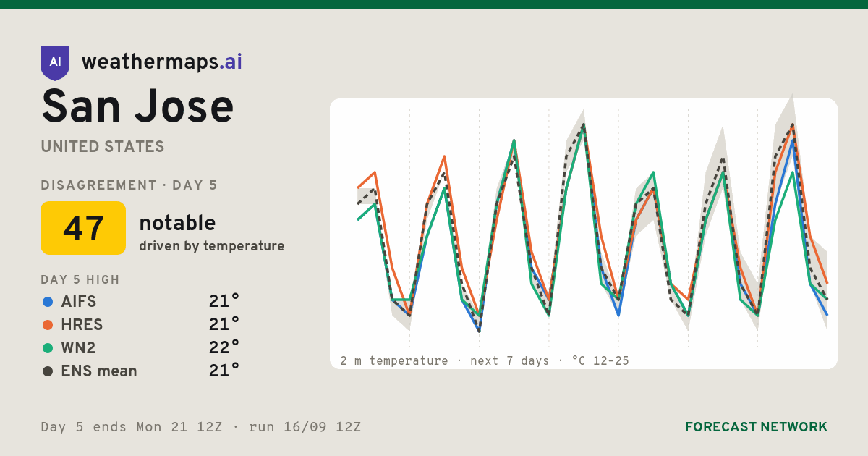Click the yellow disagreement score 47 badge
Screen dimensions: 868x456
83,228
